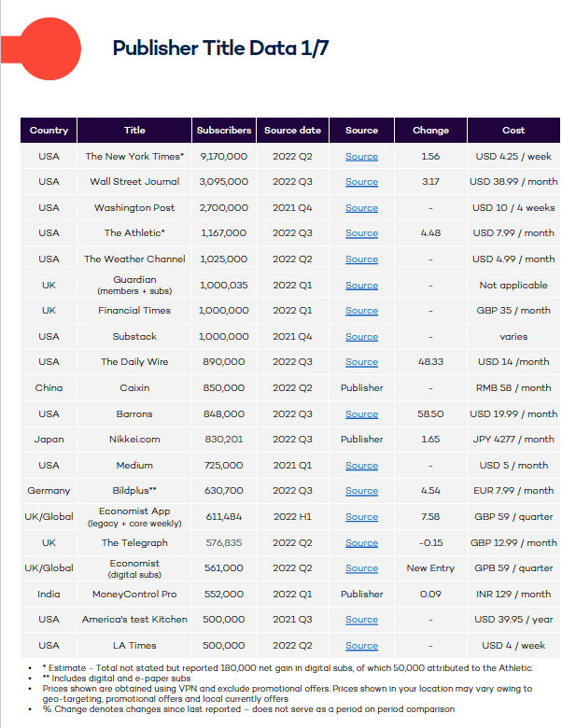576x728 pixels.
Task: Open the Source link for The New York Times
Action: click(361, 157)
